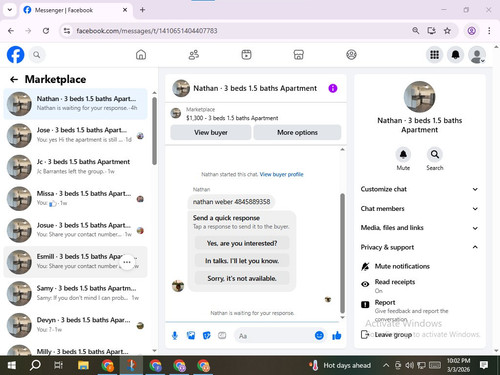
Task: Open the Marketplace storefront icon
Action: 299,55
